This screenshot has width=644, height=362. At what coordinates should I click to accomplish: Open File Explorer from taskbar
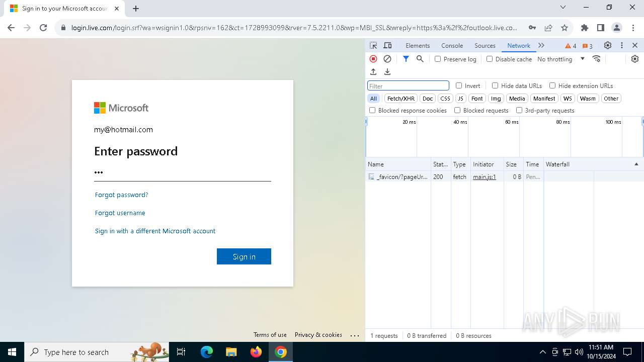[231, 352]
